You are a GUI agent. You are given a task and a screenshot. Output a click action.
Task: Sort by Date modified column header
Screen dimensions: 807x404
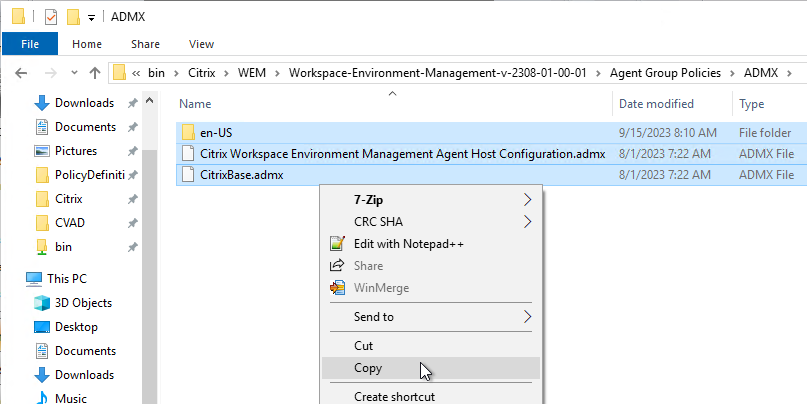(x=656, y=104)
